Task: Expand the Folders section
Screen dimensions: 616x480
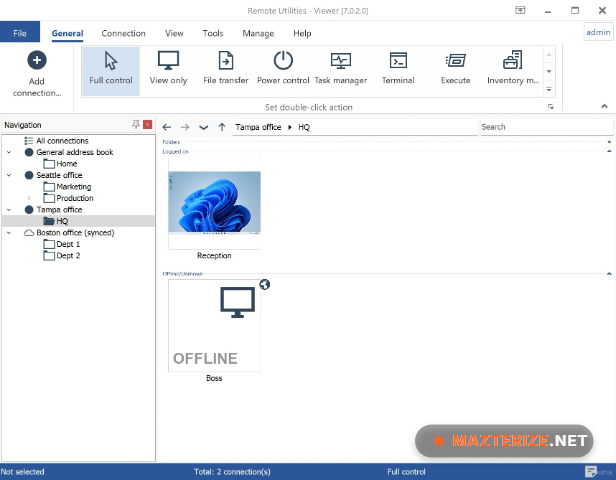Action: (x=609, y=142)
